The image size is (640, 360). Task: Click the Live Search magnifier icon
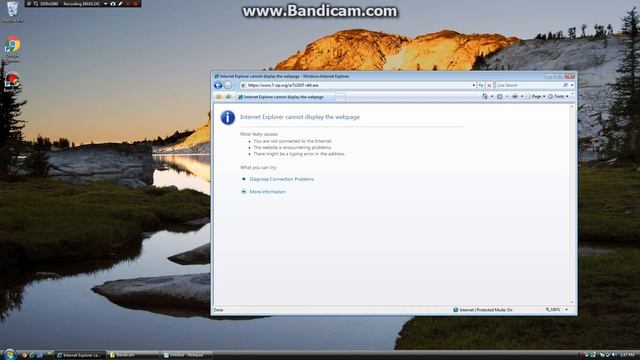[x=565, y=85]
